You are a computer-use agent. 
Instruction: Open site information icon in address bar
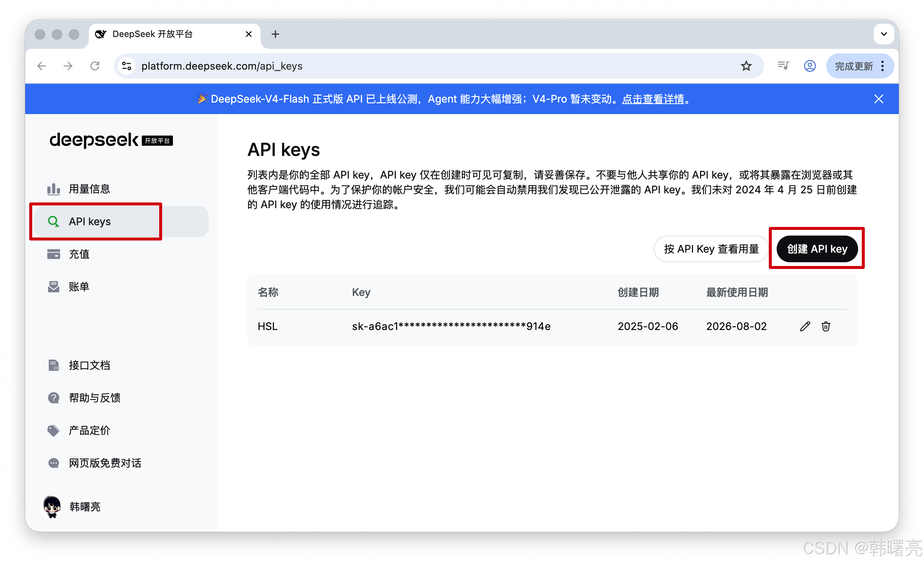click(x=127, y=66)
